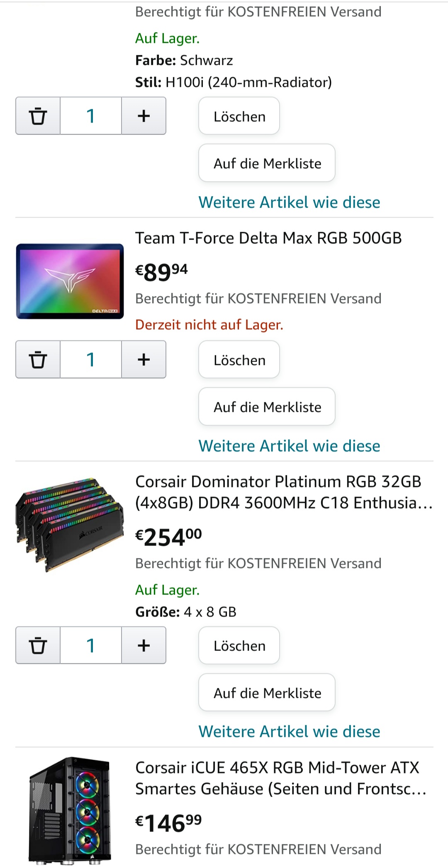The height and width of the screenshot is (868, 448).
Task: Open similar items for H100i cooler
Action: point(289,203)
